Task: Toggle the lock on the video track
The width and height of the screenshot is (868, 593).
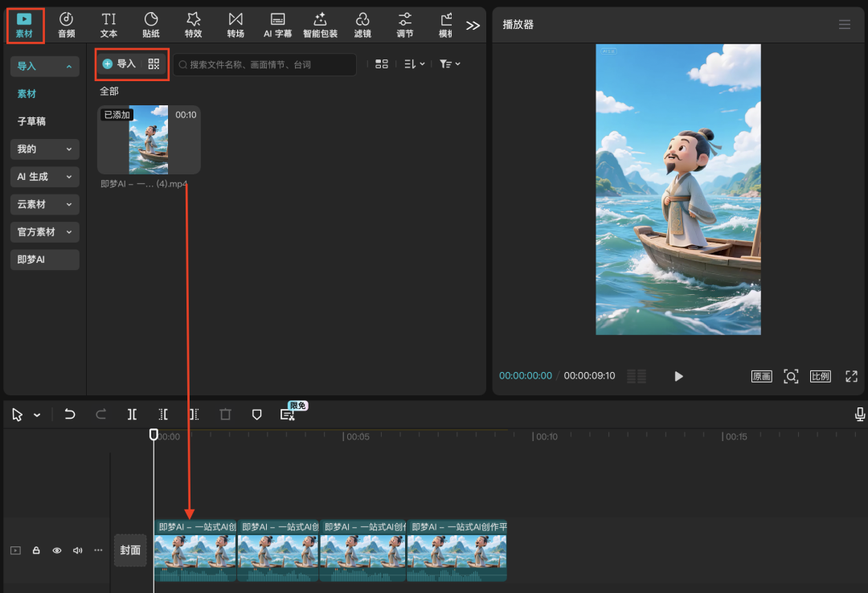Action: pyautogui.click(x=36, y=550)
